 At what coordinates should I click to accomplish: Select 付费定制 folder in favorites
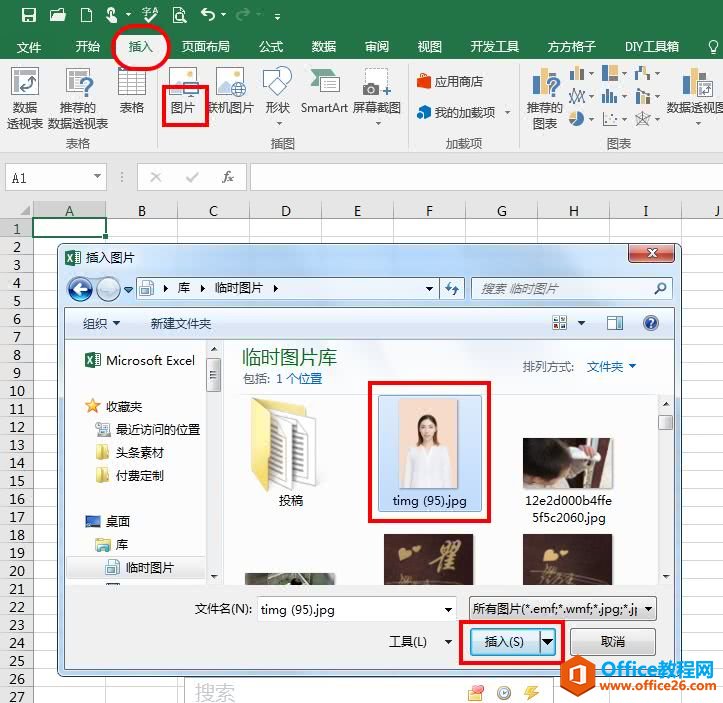130,475
